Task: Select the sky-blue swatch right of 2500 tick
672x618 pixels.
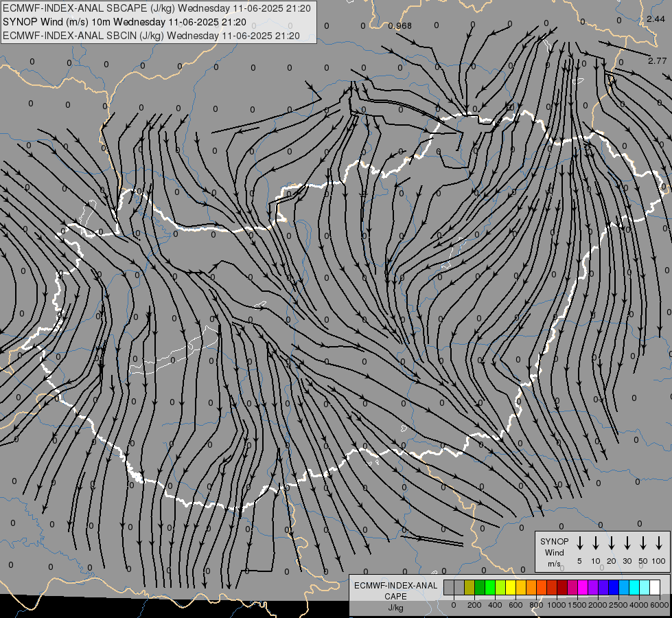Action: pos(623,587)
